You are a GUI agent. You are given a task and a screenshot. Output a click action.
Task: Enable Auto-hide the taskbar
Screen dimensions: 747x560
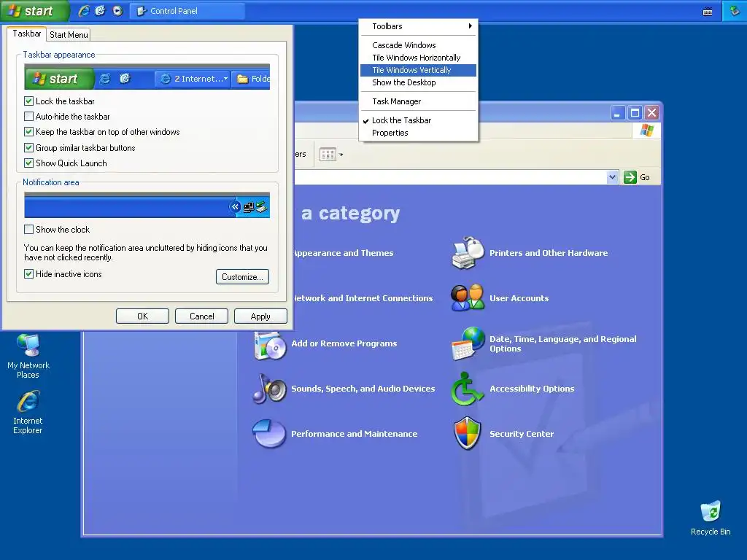click(x=28, y=116)
